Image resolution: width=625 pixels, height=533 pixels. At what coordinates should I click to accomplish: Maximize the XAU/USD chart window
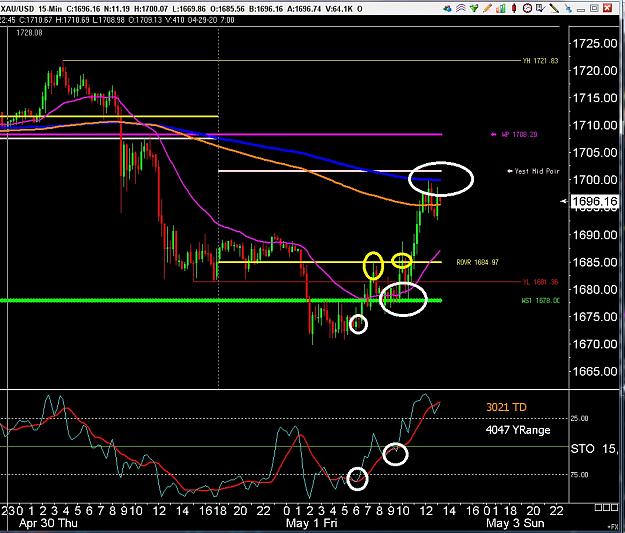pos(594,8)
